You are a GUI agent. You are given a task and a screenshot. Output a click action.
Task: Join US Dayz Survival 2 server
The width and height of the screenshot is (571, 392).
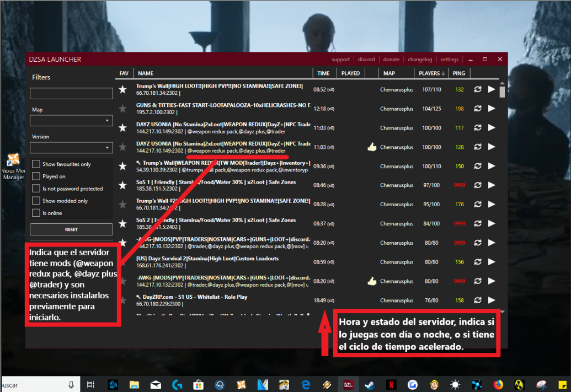tap(492, 262)
